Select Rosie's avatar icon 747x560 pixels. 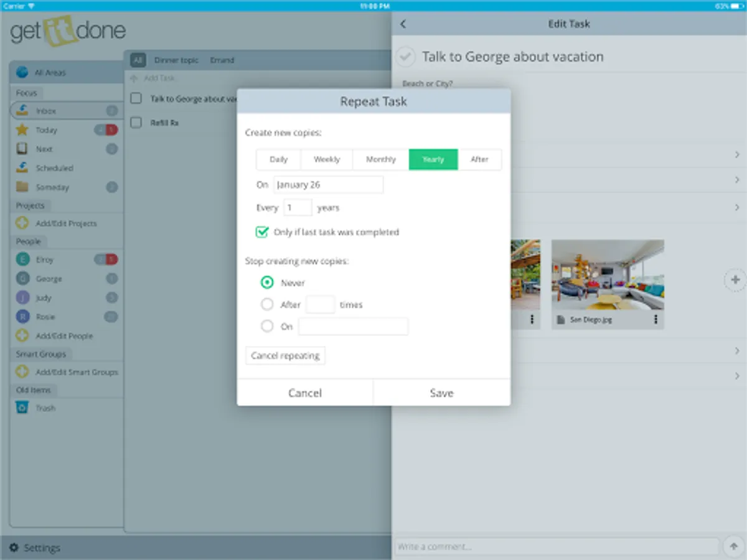click(x=22, y=317)
